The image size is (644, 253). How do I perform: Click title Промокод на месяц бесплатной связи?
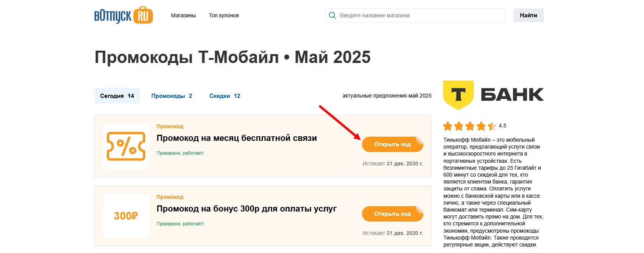pos(237,138)
